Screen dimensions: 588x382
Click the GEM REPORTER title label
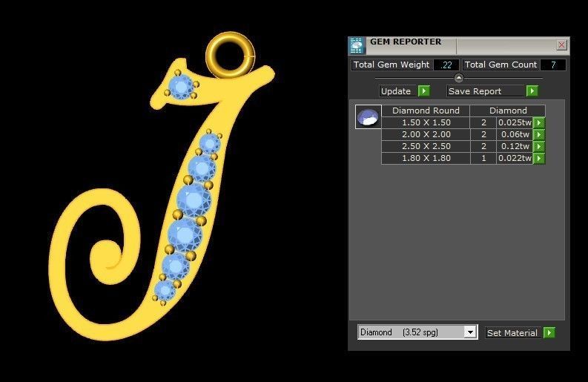[x=406, y=42]
